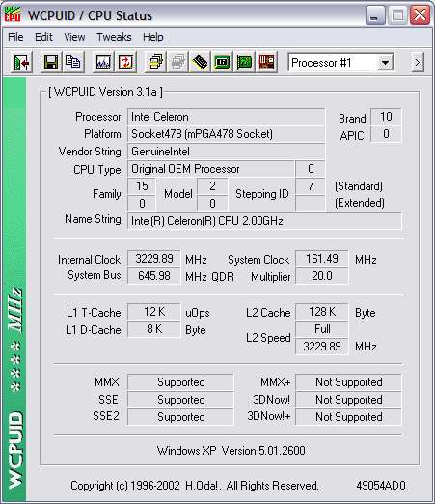Click the Processor field showing Intel Celeron

226,117
